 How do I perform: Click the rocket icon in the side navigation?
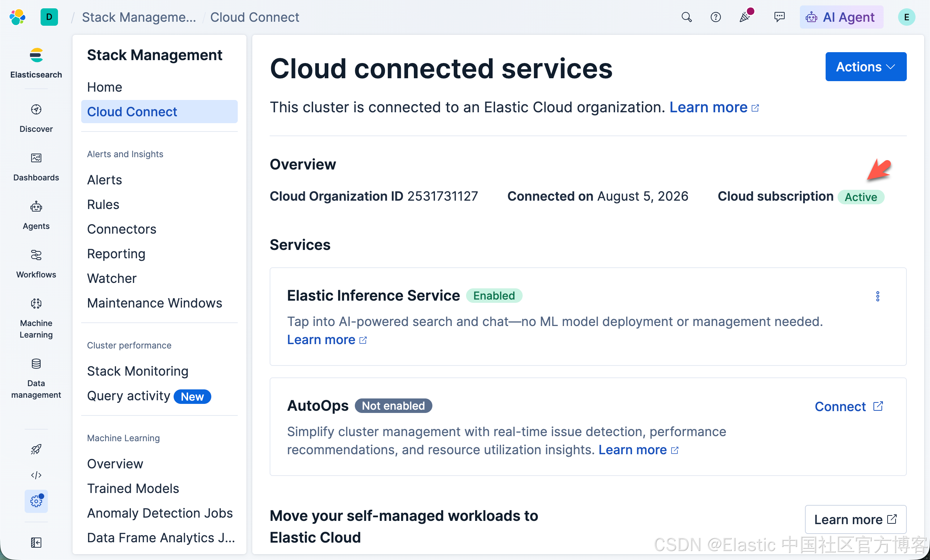[36, 449]
